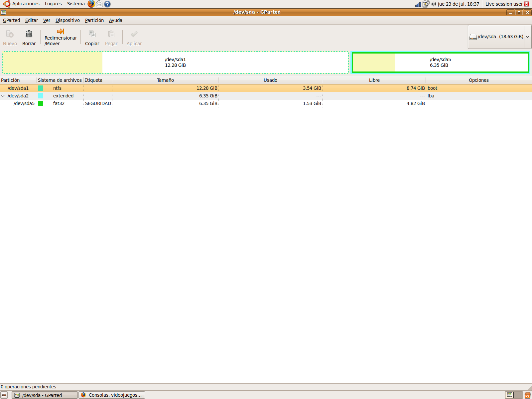Image resolution: width=532 pixels, height=399 pixels.
Task: Click the fat32 filesystem text
Action: 59,103
